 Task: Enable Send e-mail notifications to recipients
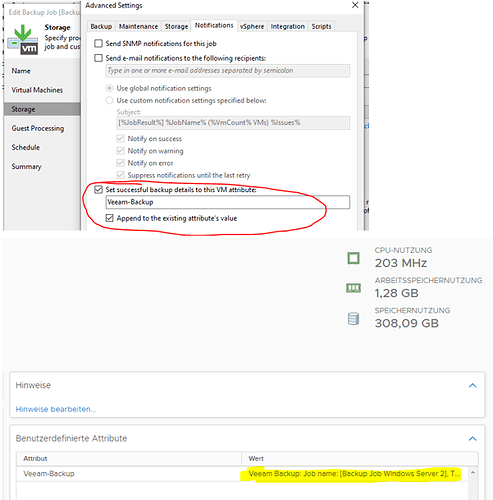(x=98, y=58)
